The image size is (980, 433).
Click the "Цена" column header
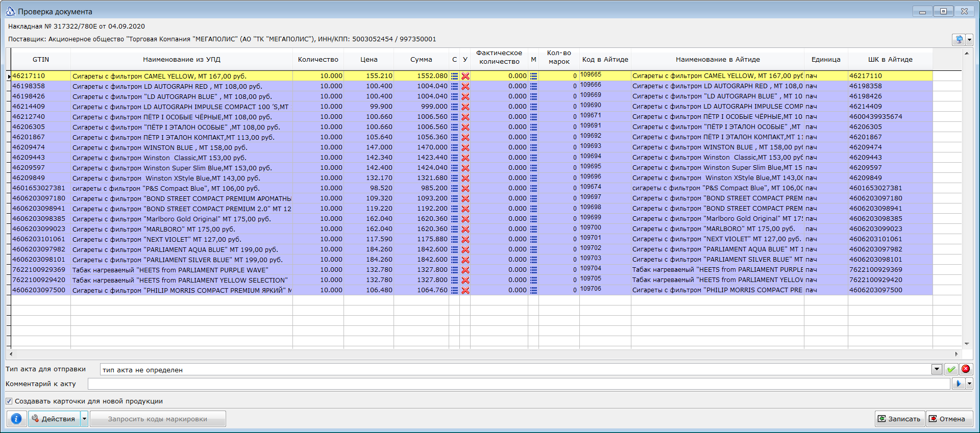[x=369, y=60]
